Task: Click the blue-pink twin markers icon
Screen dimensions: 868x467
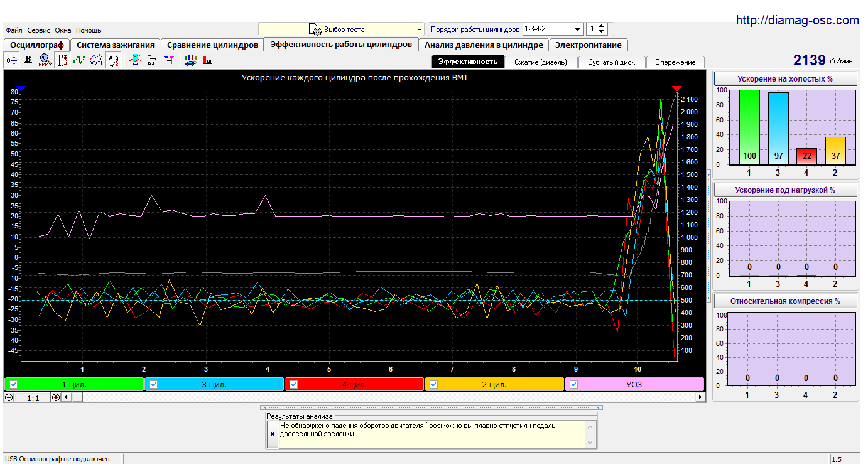Action: click(x=169, y=60)
